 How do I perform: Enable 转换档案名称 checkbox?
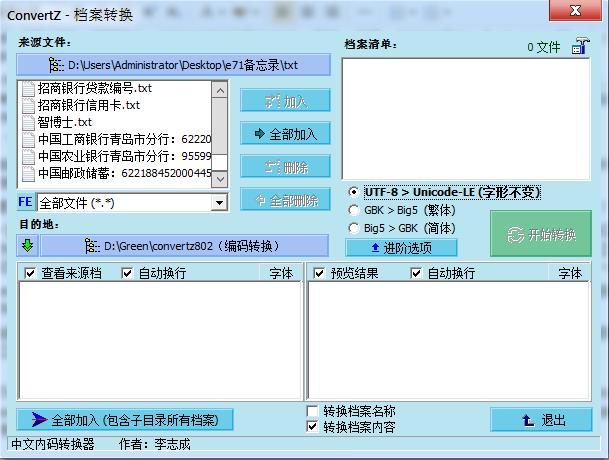[x=312, y=411]
